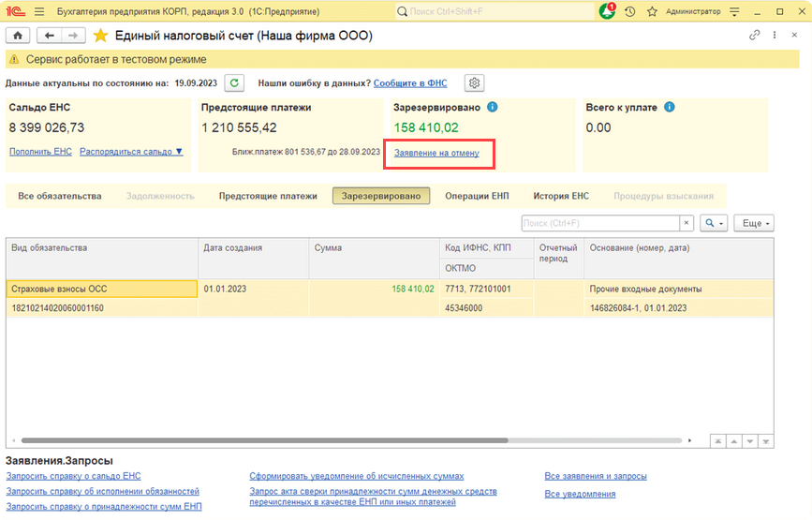Show info tooltip next to Всего к уплате
This screenshot has height=520, width=812.
point(669,107)
